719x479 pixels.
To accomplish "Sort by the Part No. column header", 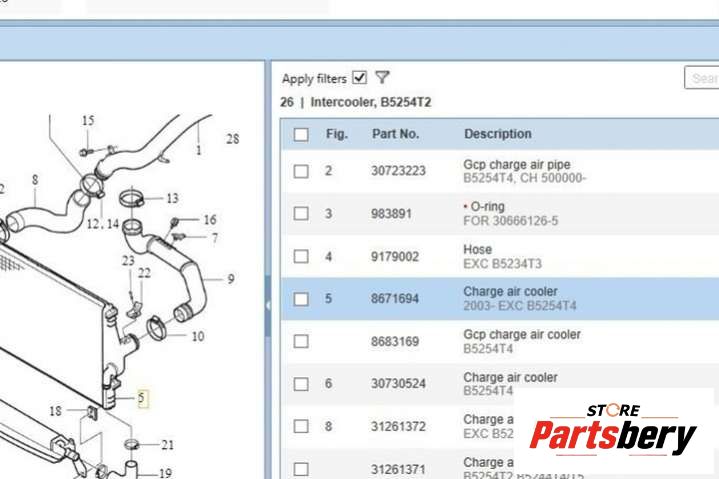I will pos(396,134).
